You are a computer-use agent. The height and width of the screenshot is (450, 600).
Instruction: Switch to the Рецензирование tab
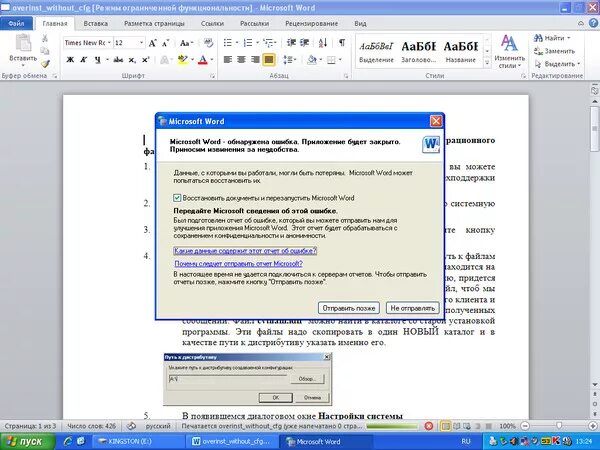(x=311, y=23)
